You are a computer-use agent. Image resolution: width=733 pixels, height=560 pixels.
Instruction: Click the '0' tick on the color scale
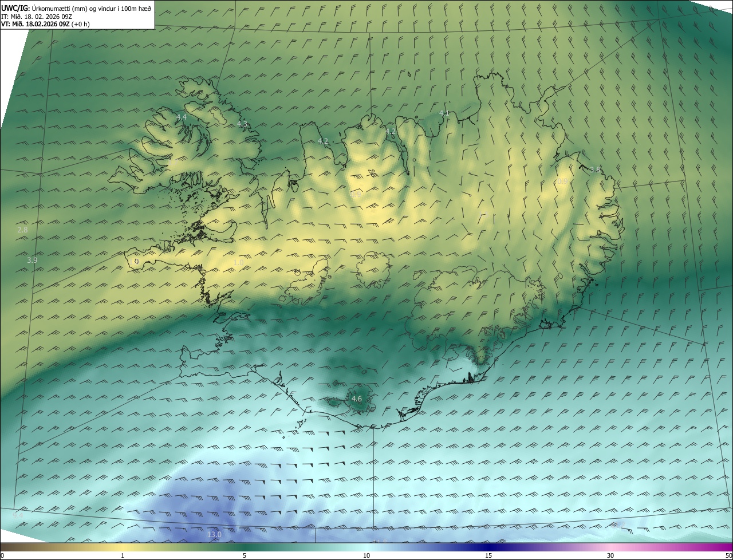tap(2, 555)
